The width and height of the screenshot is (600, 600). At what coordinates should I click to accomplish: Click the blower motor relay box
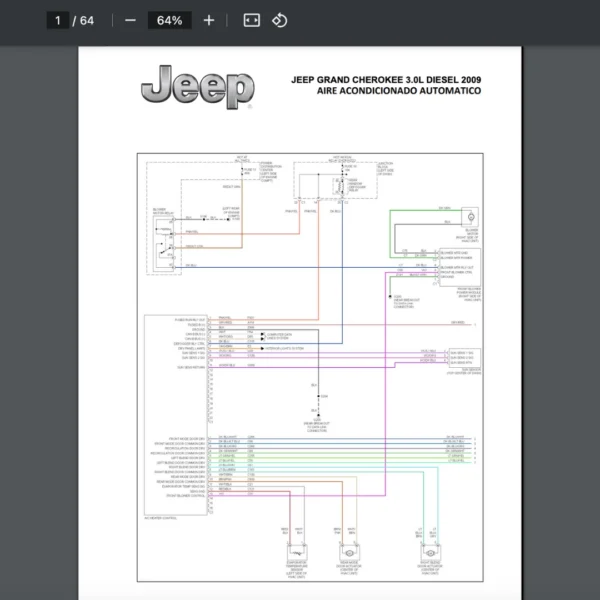(162, 238)
